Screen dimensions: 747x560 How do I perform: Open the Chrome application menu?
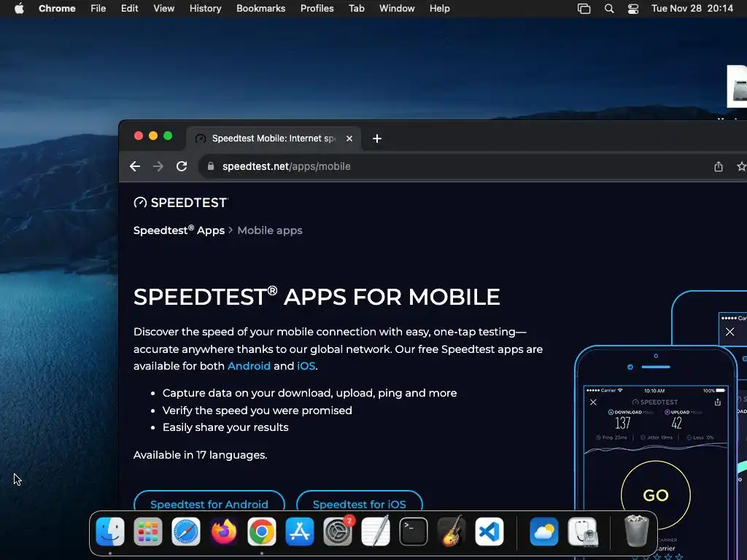click(x=57, y=9)
